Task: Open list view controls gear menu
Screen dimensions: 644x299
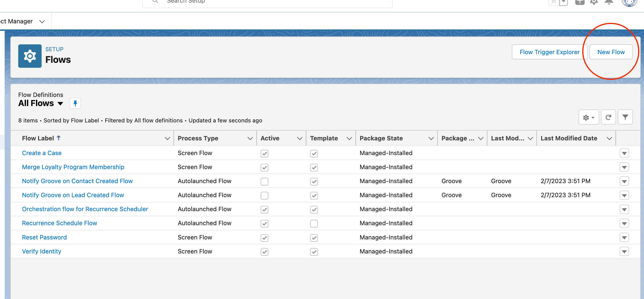Action: pyautogui.click(x=588, y=117)
